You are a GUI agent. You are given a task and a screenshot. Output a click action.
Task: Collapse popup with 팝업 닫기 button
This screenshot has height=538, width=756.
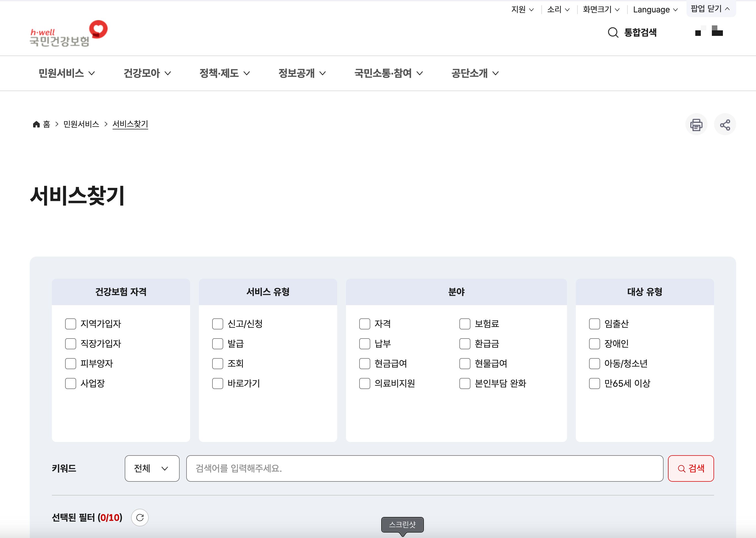click(710, 9)
